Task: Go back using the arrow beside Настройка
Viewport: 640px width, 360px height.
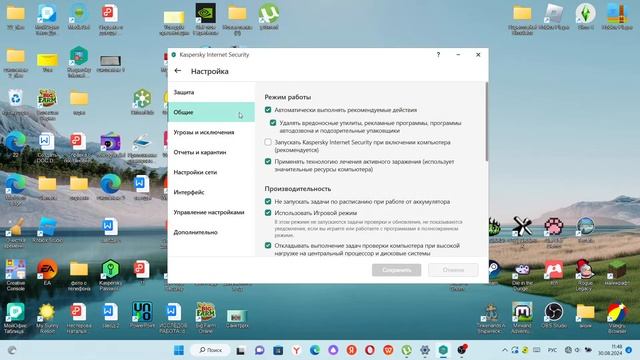Action: tap(178, 71)
